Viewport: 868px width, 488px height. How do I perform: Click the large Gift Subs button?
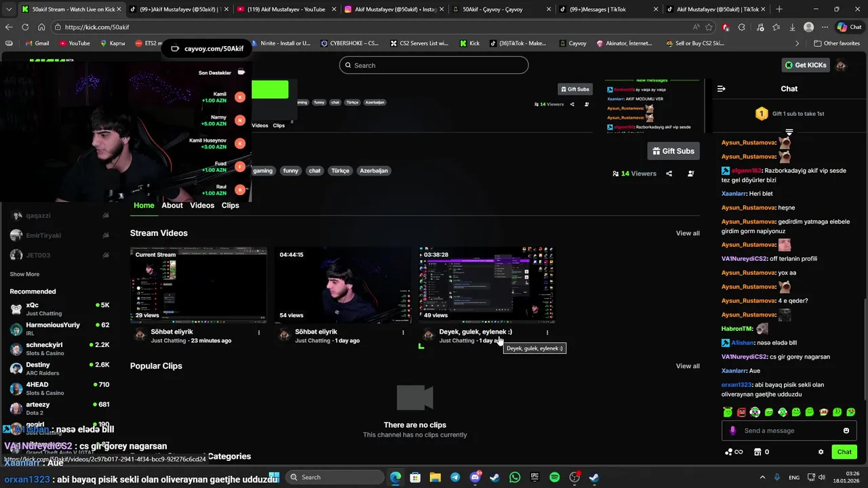(673, 151)
